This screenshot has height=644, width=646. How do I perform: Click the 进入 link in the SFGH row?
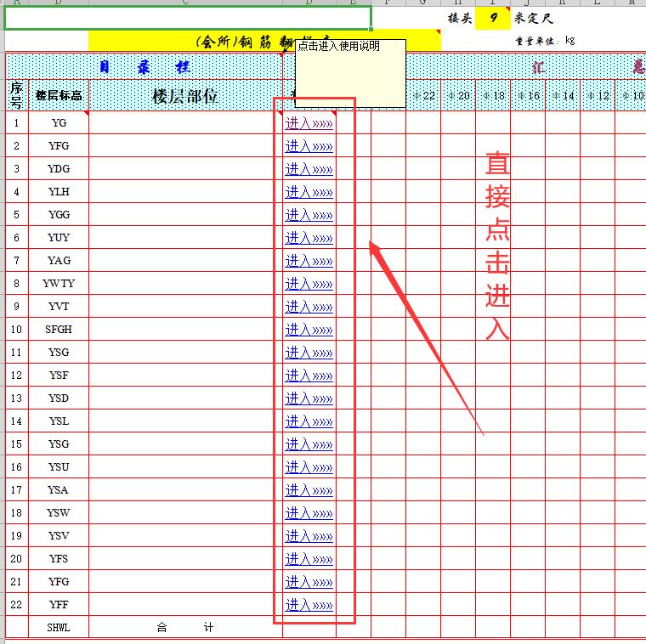click(x=309, y=330)
